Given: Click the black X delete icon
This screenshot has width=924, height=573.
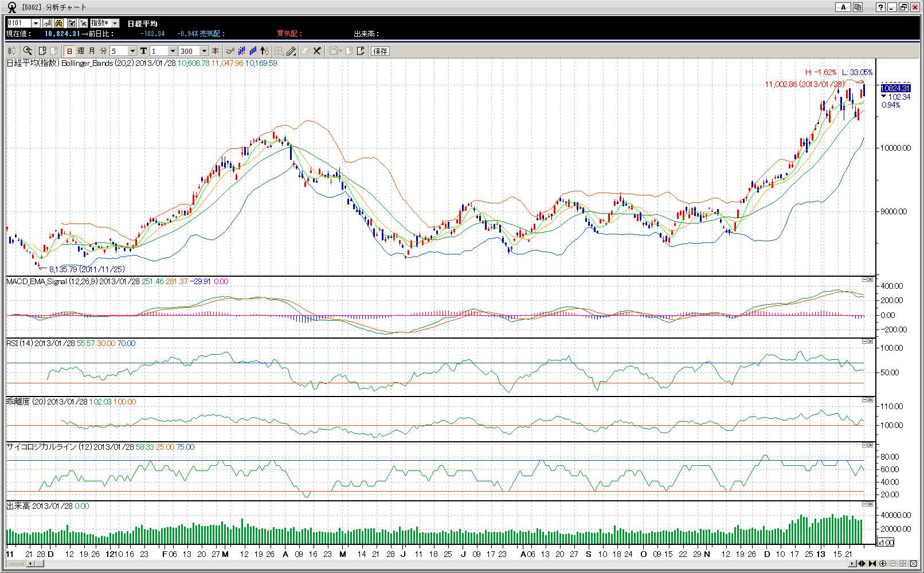Looking at the screenshot, I should pos(317,51).
